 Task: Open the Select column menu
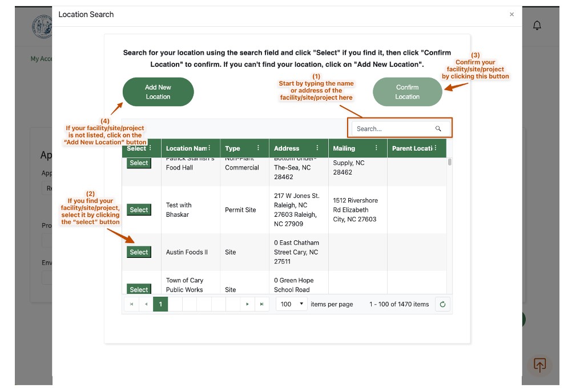click(150, 148)
